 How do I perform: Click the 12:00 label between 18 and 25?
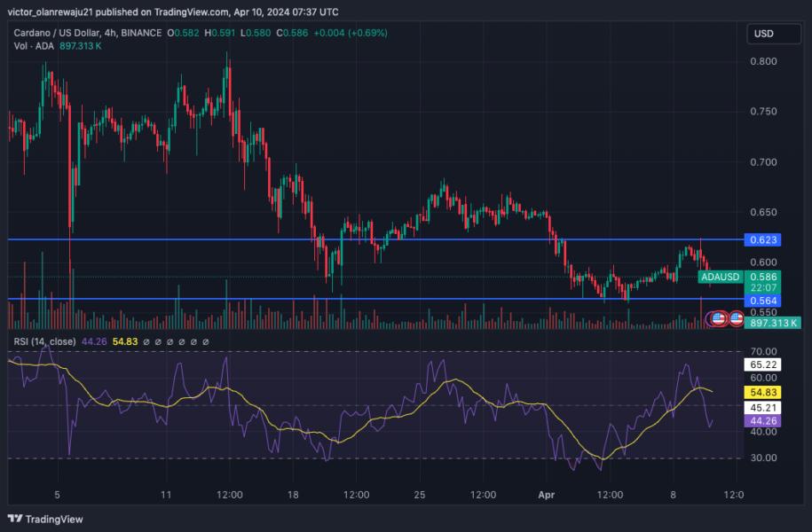tap(356, 495)
